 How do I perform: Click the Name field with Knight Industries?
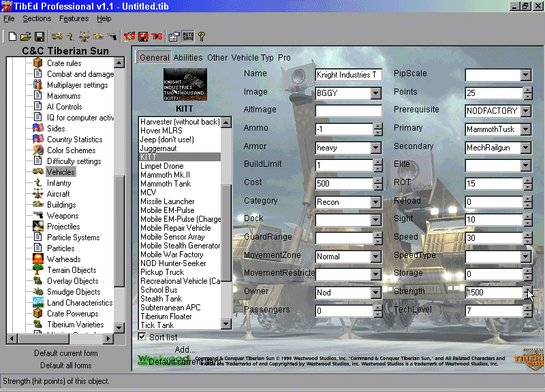(348, 75)
